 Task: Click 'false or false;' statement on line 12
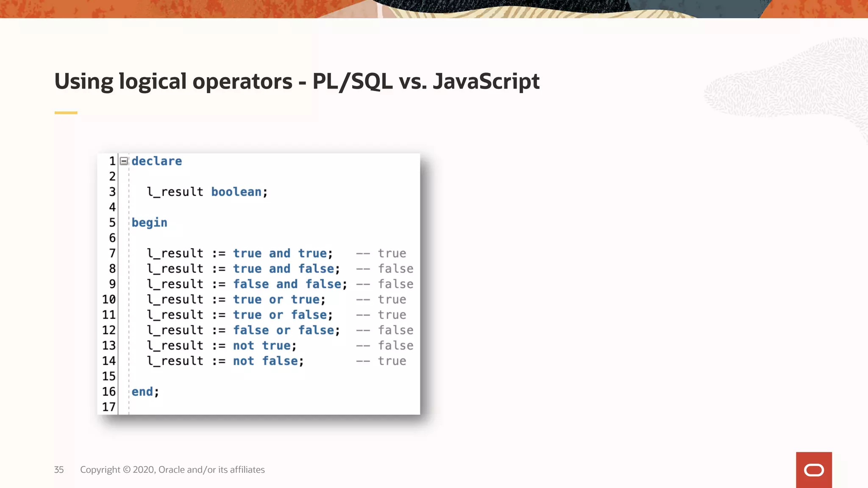click(x=287, y=330)
